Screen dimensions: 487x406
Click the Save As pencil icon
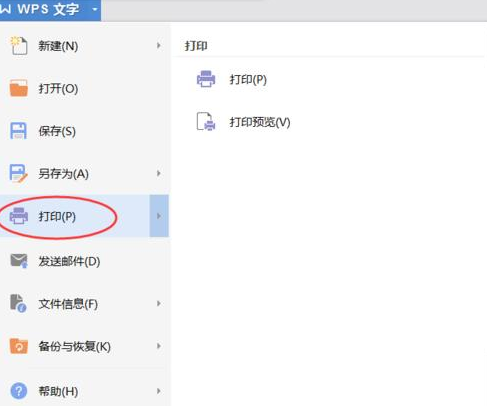(x=18, y=174)
